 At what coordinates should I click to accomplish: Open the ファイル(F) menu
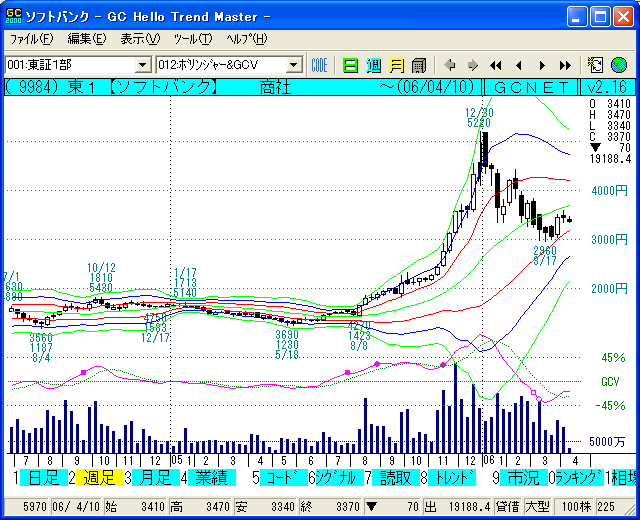click(31, 39)
